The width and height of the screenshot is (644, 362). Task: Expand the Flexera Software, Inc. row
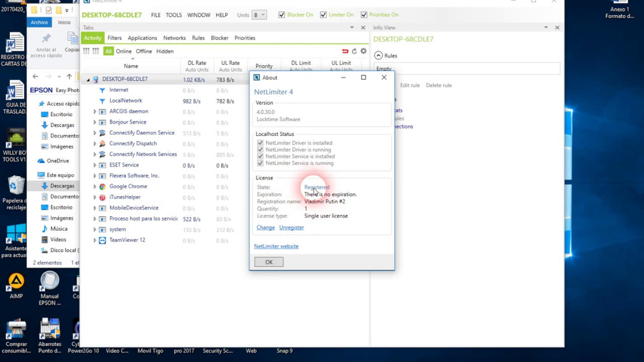(95, 176)
